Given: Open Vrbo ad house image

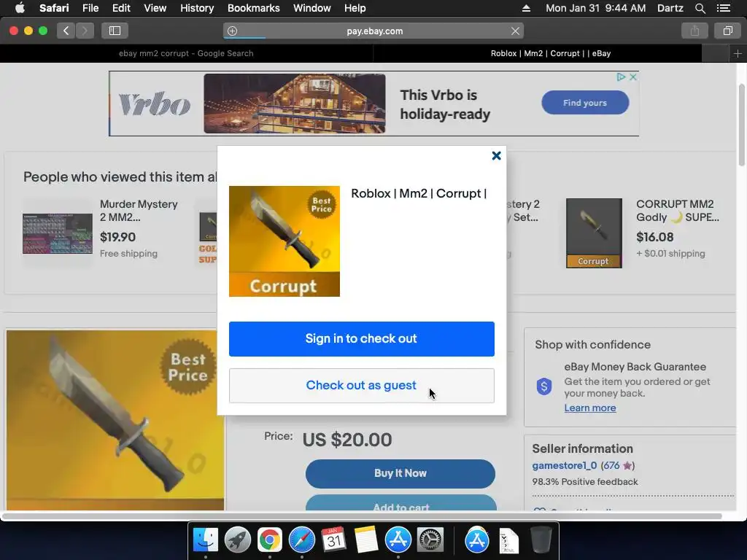Looking at the screenshot, I should coord(295,104).
